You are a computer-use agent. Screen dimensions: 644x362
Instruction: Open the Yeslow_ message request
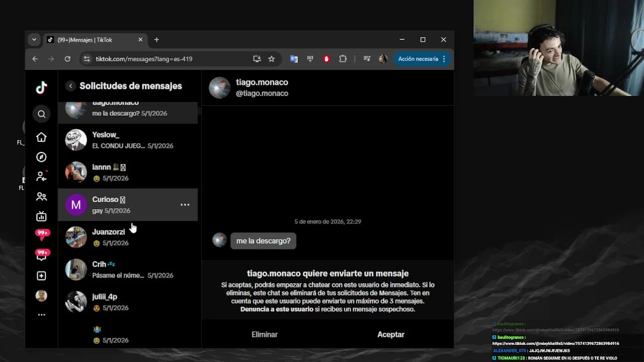click(128, 140)
